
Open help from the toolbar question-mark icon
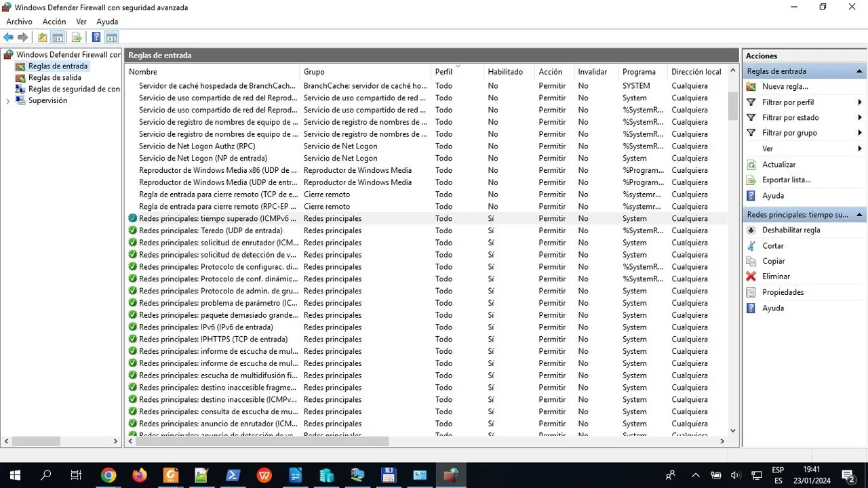point(96,37)
